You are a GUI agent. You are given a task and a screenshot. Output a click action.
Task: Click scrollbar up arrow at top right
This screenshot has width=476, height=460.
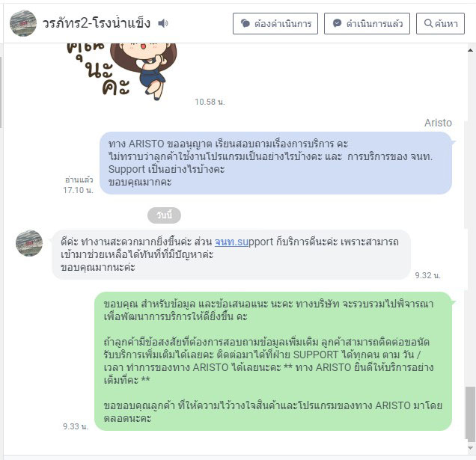coord(471,50)
